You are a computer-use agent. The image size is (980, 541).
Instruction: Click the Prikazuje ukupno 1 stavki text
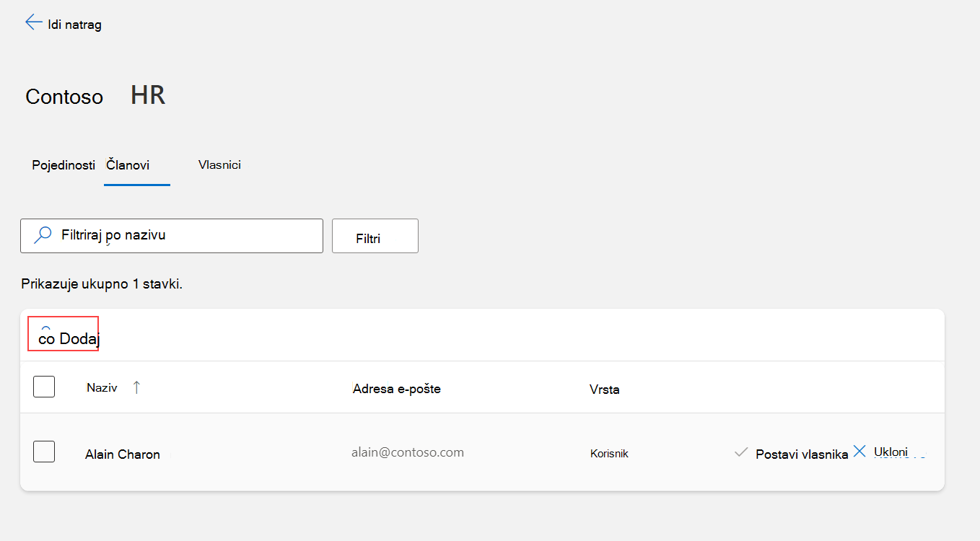point(102,284)
